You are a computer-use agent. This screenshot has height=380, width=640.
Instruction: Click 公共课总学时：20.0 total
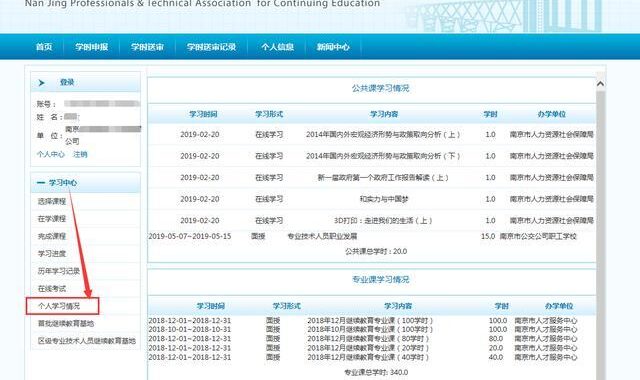pyautogui.click(x=376, y=251)
